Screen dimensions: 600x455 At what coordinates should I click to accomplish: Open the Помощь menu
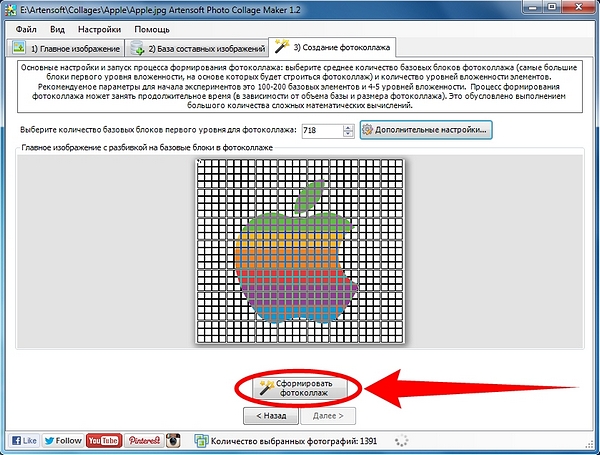tap(152, 29)
